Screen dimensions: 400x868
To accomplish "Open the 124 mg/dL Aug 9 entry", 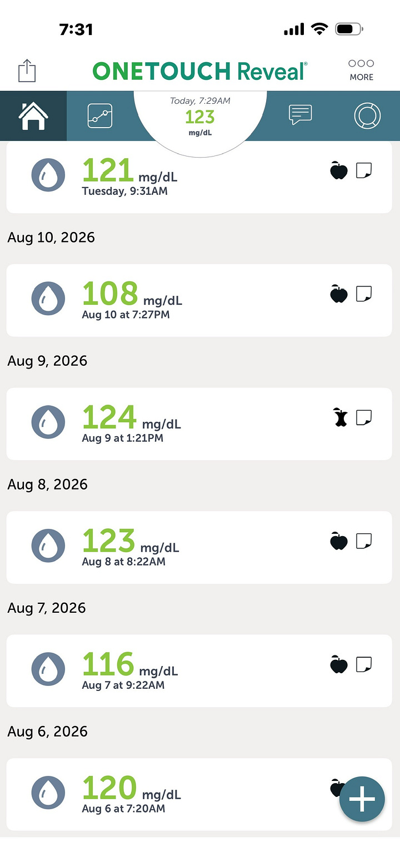I will tap(199, 423).
